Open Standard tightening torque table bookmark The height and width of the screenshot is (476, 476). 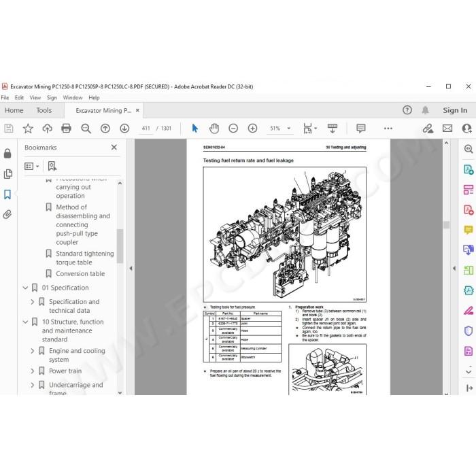85,258
